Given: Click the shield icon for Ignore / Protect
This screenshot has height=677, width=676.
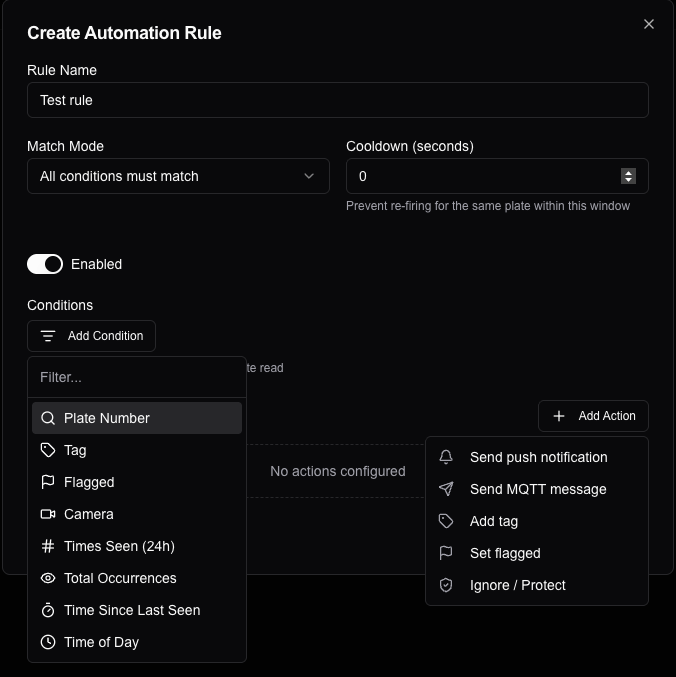Looking at the screenshot, I should click(447, 585).
